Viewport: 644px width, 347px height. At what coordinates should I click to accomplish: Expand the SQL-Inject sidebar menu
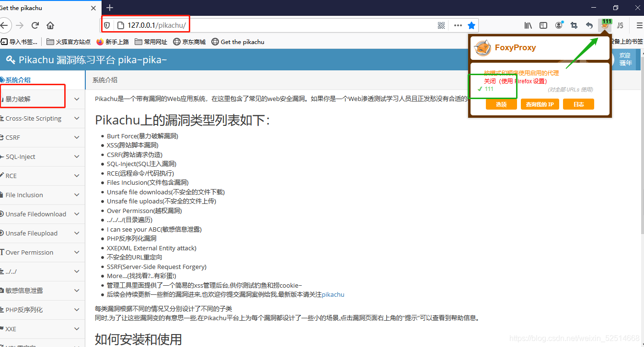(42, 157)
